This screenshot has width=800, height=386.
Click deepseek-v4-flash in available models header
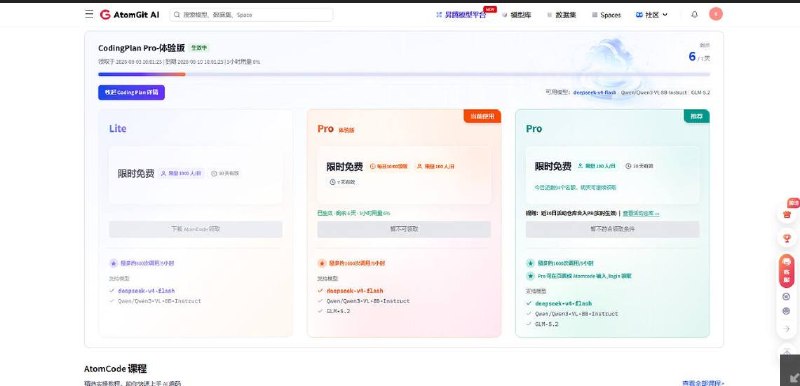[x=594, y=92]
